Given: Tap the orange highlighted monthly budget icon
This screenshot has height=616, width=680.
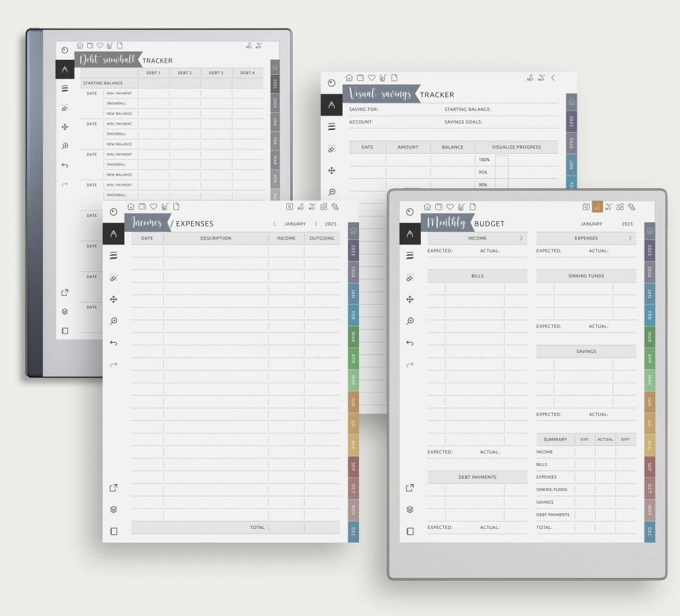Looking at the screenshot, I should pyautogui.click(x=598, y=207).
